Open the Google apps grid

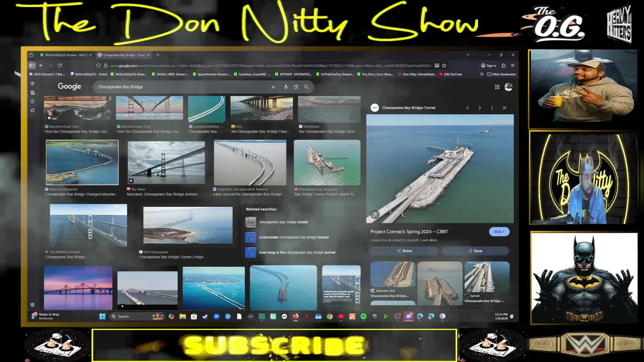(497, 87)
